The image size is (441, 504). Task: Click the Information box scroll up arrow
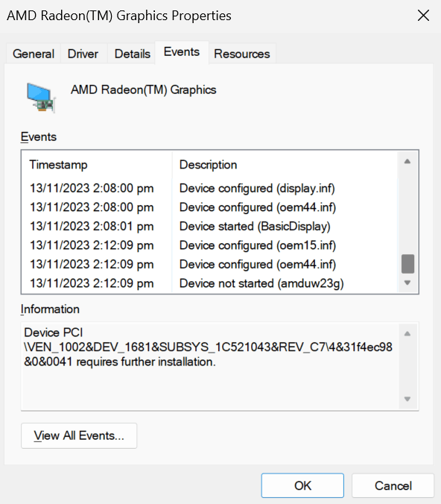tap(407, 334)
